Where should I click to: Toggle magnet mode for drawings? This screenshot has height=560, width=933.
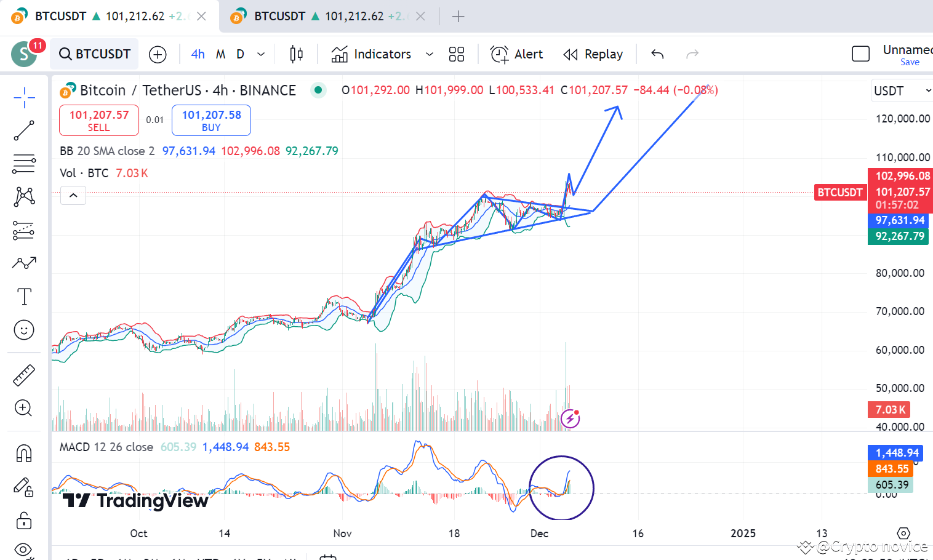(x=24, y=454)
